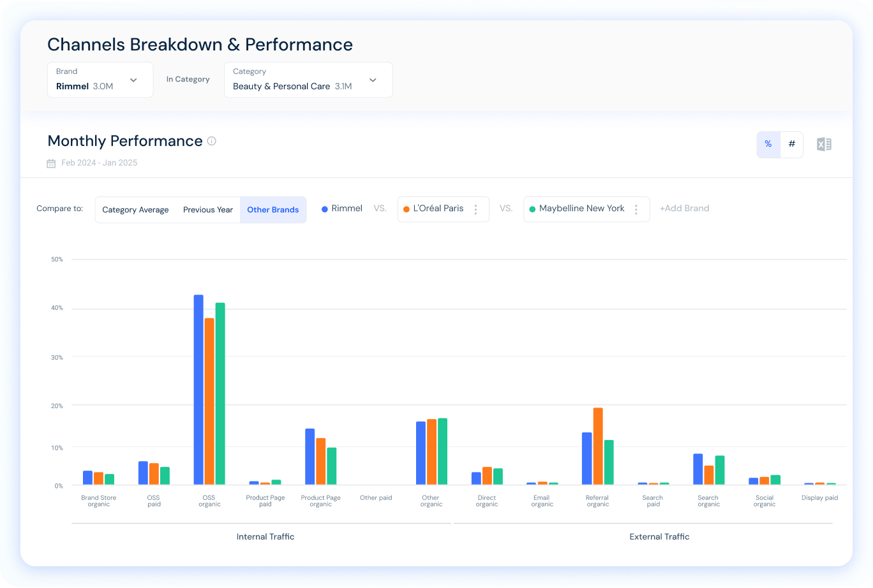Open Maybelline New York's three-dot menu
This screenshot has height=588, width=873.
(636, 209)
